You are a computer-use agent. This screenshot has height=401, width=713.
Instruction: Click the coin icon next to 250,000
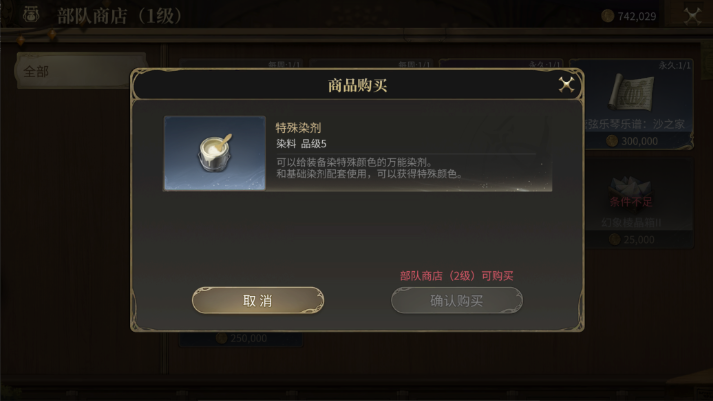221,338
